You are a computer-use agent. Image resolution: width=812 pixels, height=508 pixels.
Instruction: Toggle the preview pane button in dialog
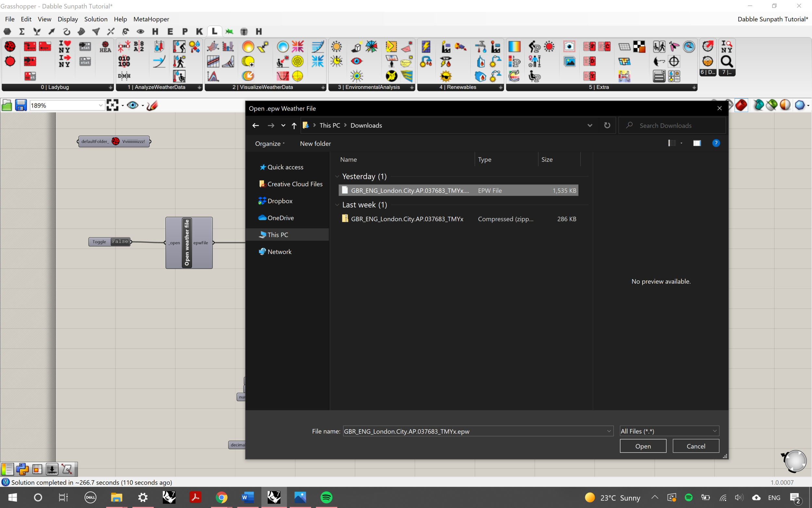click(x=697, y=143)
